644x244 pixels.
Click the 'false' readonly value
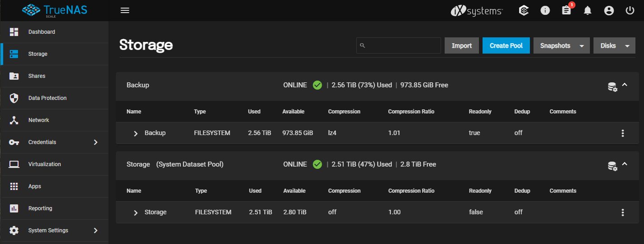point(476,212)
